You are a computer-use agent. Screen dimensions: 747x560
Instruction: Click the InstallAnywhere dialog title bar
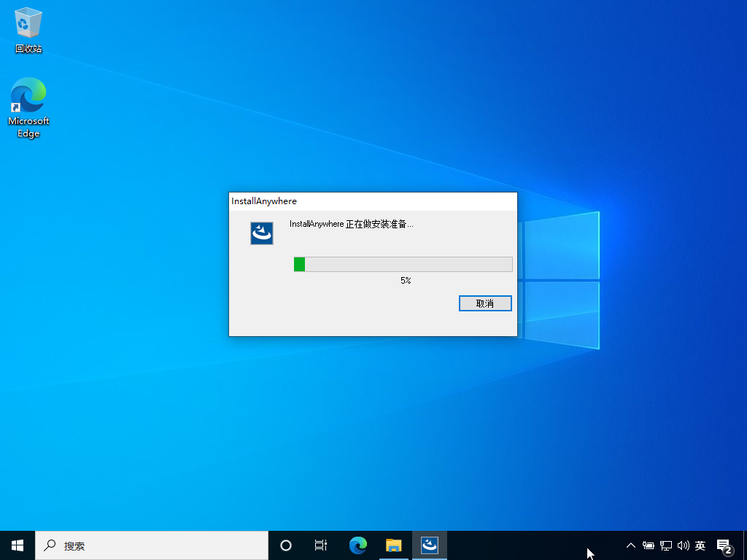[372, 201]
